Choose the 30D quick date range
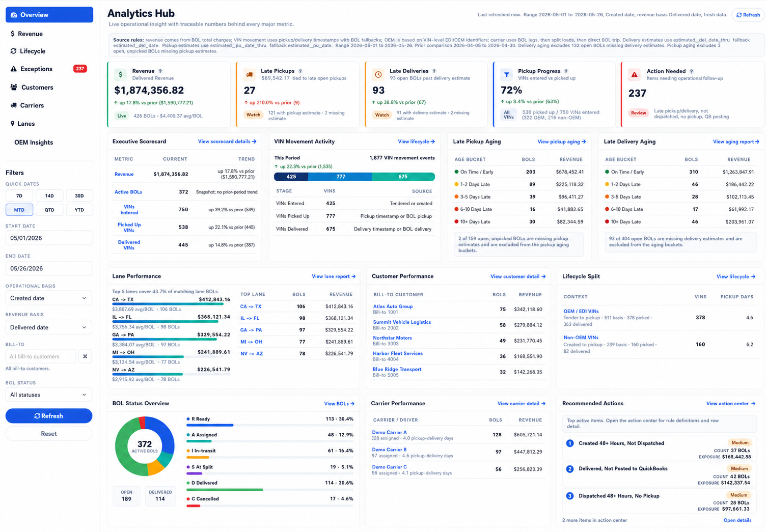The height and width of the screenshot is (532, 767). [x=79, y=195]
